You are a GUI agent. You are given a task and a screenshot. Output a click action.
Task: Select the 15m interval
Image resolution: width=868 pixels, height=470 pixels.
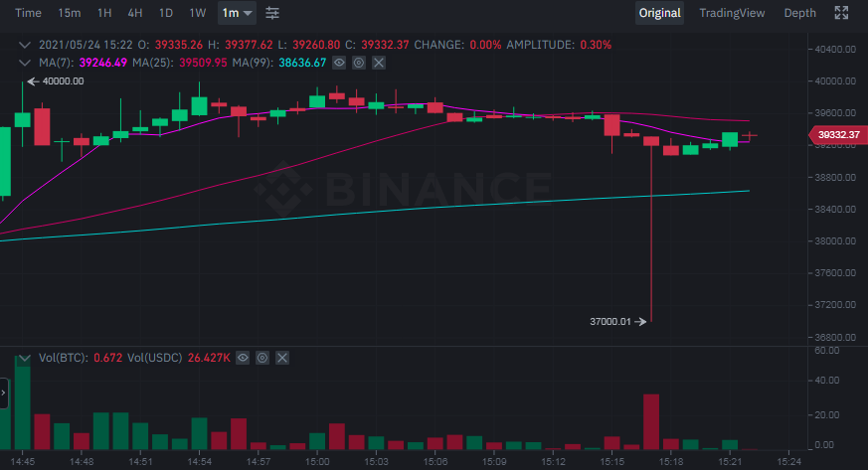70,13
